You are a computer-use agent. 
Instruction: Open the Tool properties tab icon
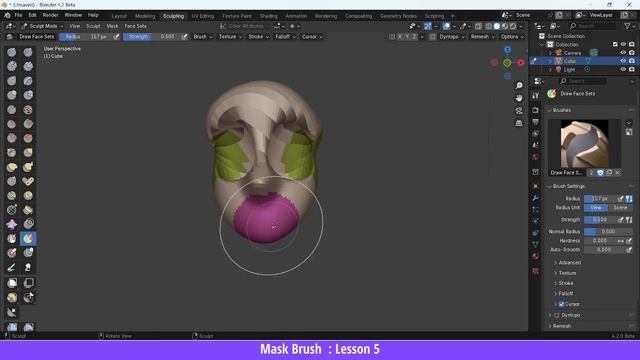point(536,96)
